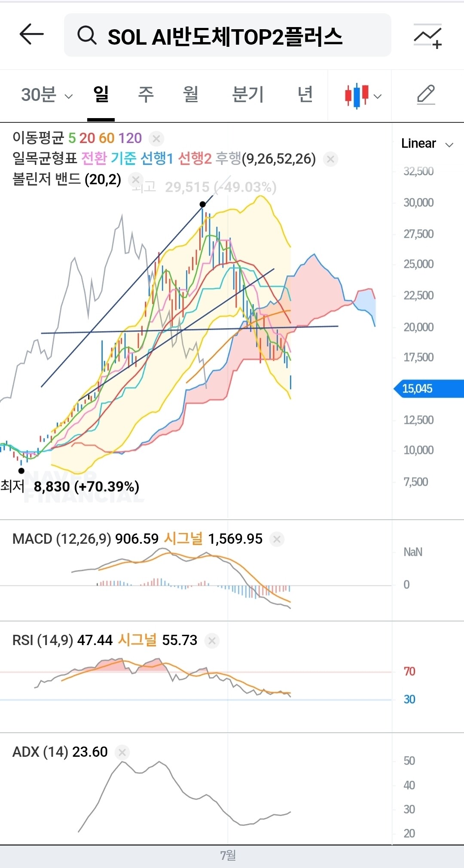Open the compare chart add icon
This screenshot has height=868, width=464.
[428, 36]
